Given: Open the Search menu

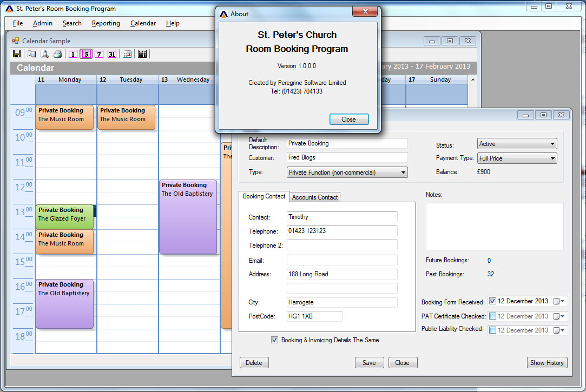Looking at the screenshot, I should click(72, 23).
